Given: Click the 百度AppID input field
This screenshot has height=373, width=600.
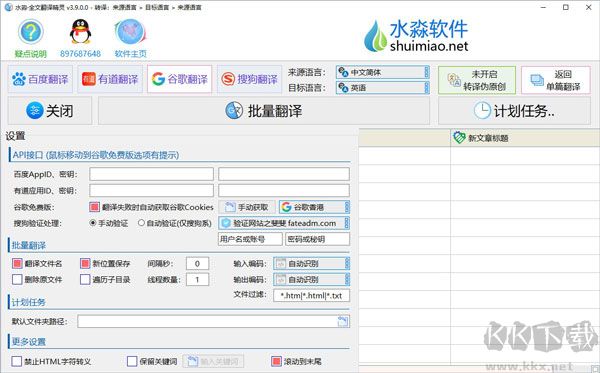Looking at the screenshot, I should (x=152, y=174).
